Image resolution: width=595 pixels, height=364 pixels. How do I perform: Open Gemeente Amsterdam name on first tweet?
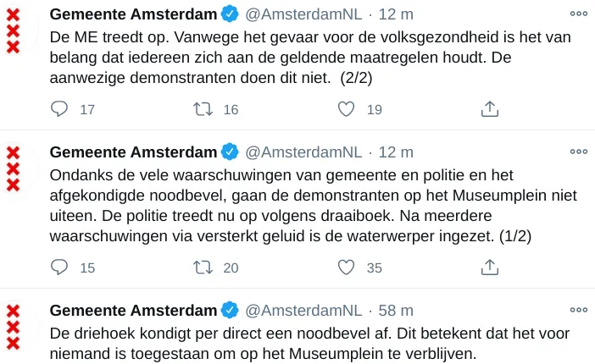[133, 14]
